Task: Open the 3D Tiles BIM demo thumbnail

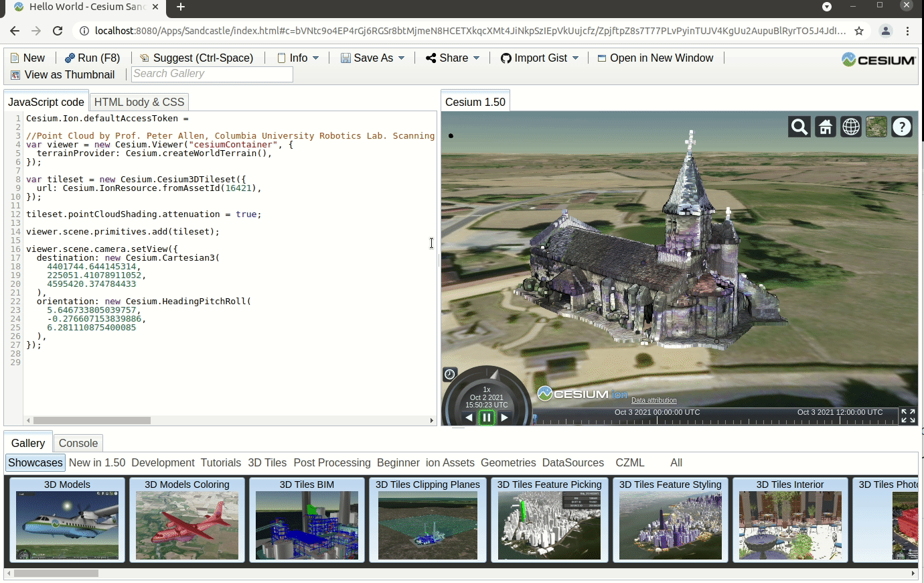Action: (307, 520)
